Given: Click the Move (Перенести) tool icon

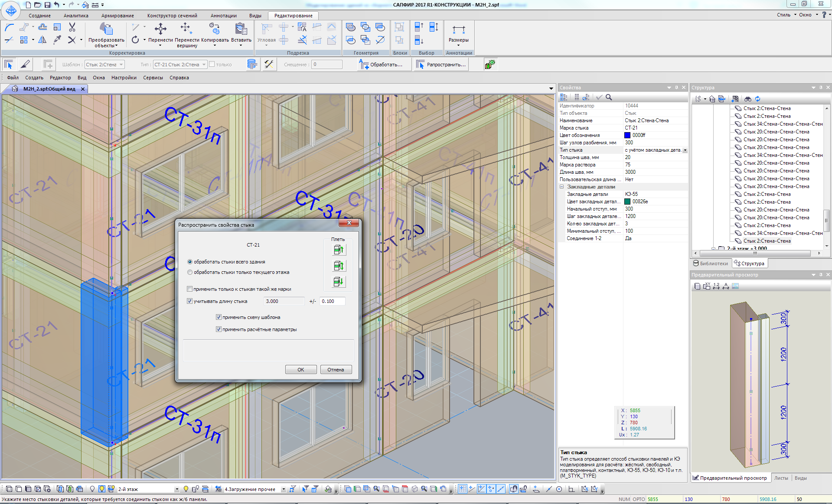Looking at the screenshot, I should [x=160, y=29].
